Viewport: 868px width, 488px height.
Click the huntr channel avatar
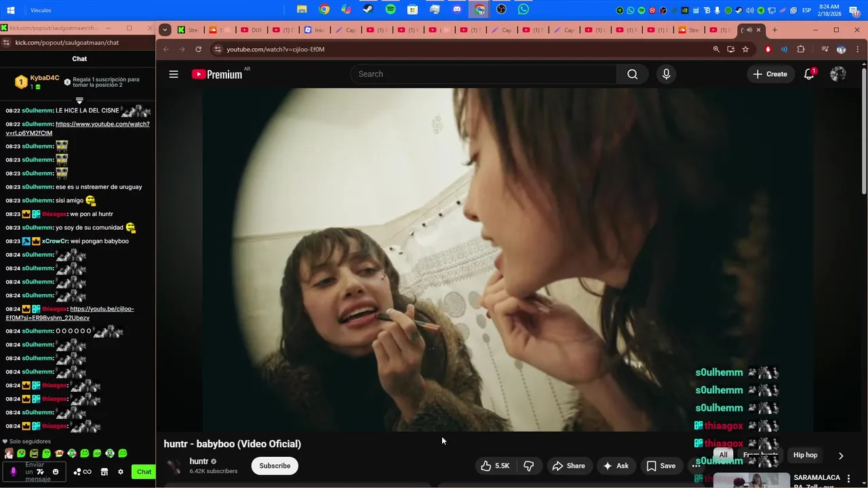coord(174,466)
